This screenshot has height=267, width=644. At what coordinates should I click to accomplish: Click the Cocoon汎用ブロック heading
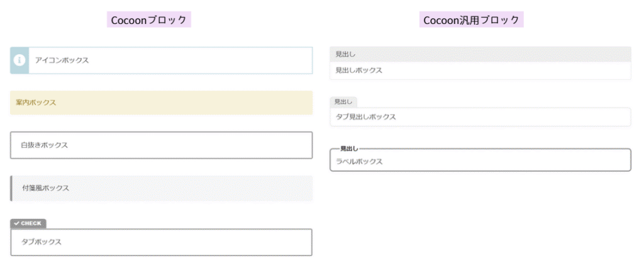471,20
